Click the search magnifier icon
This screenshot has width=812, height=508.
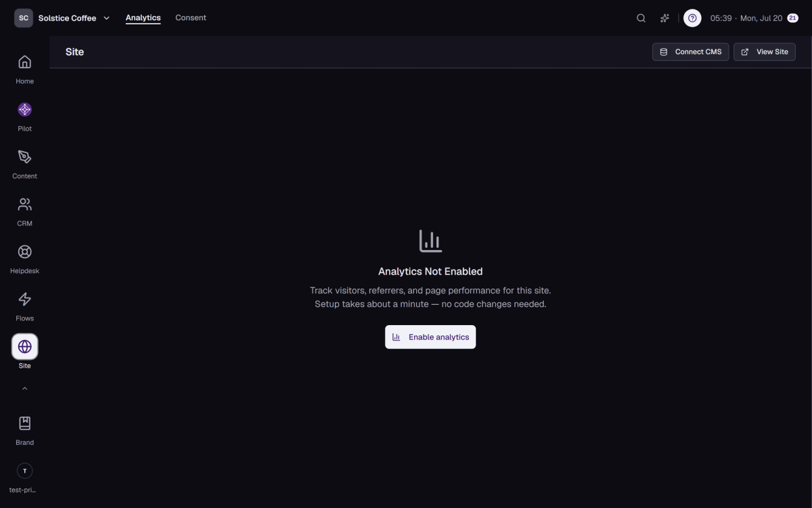[x=641, y=18]
